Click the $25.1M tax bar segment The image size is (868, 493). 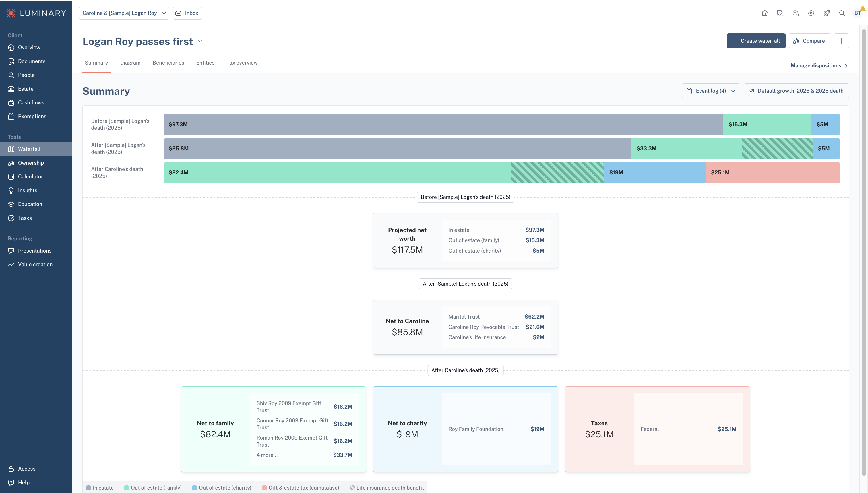point(772,173)
